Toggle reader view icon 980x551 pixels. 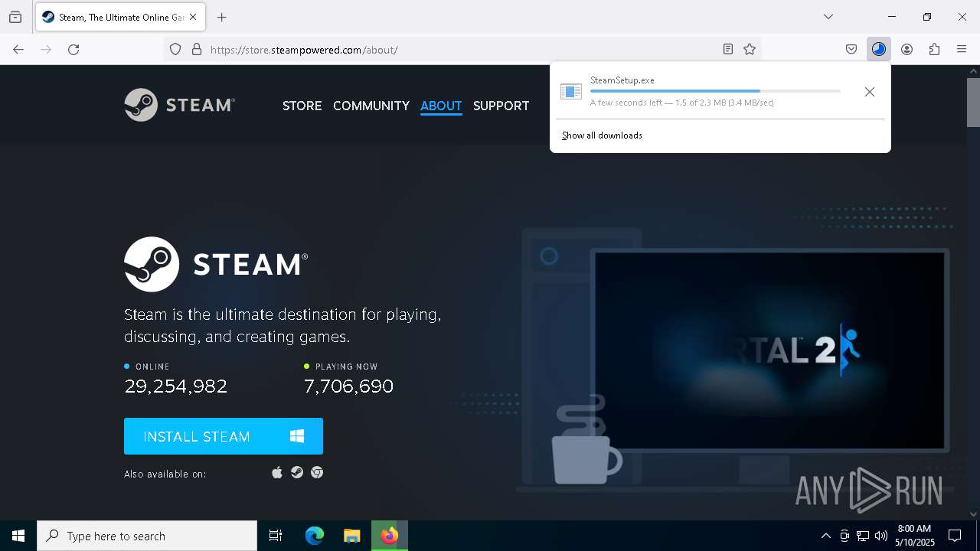click(728, 49)
